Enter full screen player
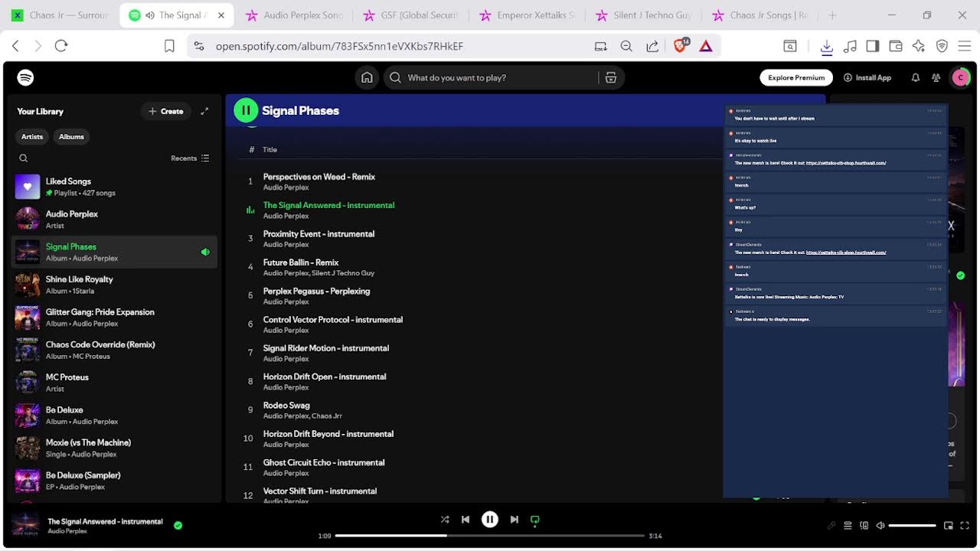Viewport: 980px width, 551px height. click(965, 526)
